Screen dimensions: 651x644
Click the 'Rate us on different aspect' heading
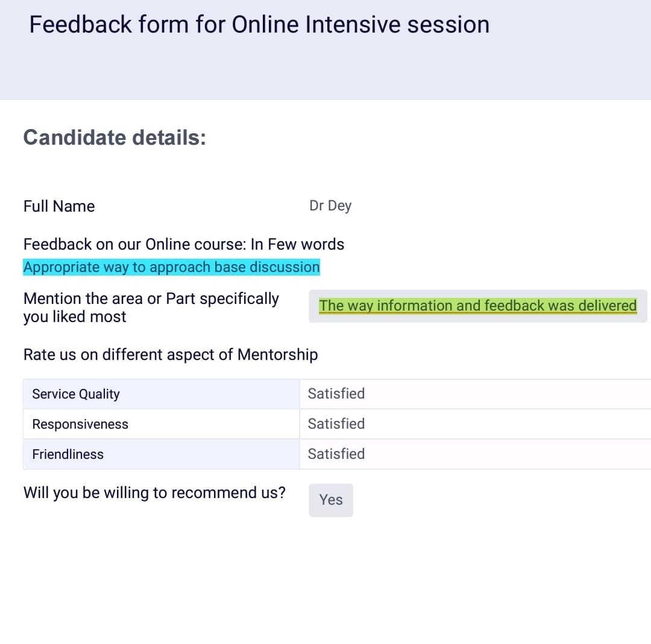(x=171, y=355)
